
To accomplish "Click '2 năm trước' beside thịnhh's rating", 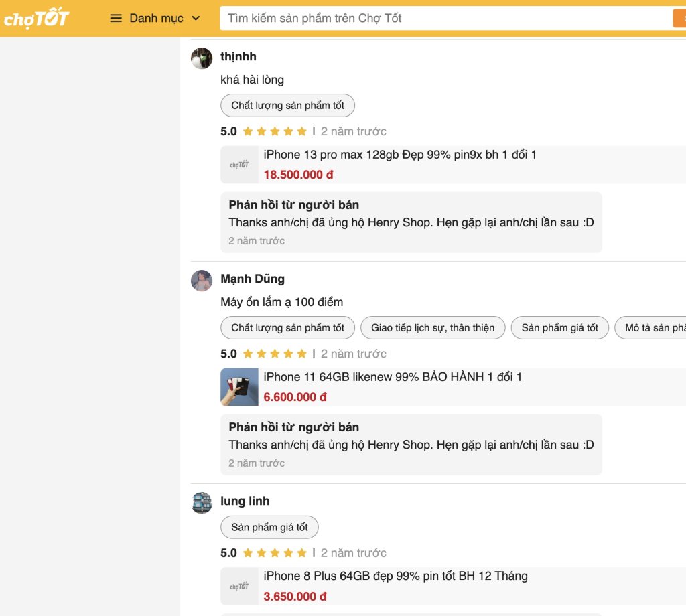I will tap(354, 131).
